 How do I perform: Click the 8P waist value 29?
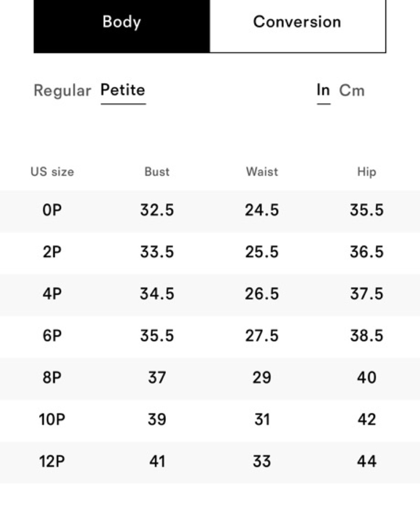point(262,378)
